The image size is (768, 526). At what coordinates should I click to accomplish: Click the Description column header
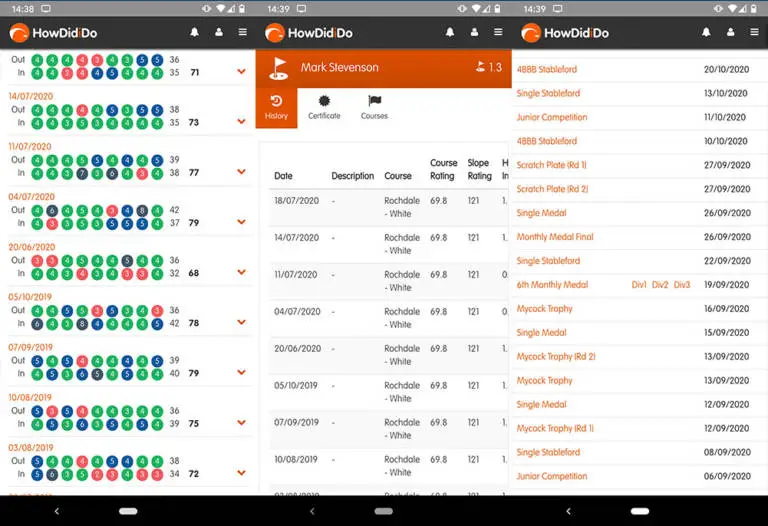point(353,176)
